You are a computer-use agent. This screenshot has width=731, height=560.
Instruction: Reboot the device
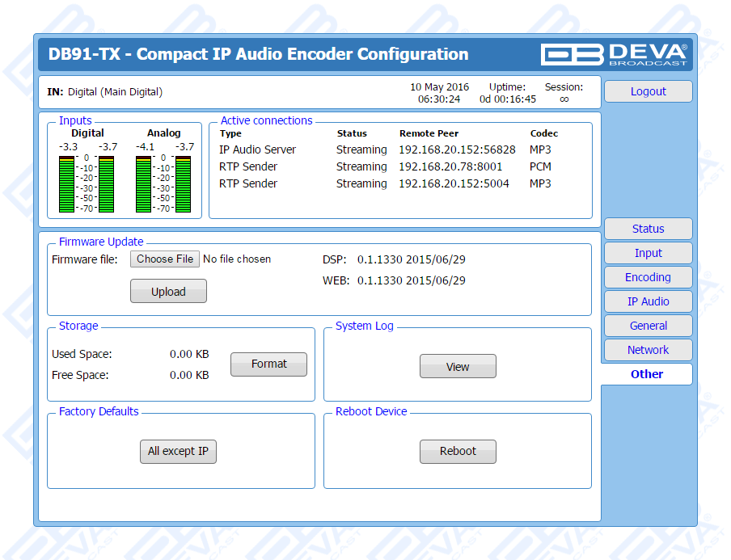[x=458, y=452]
